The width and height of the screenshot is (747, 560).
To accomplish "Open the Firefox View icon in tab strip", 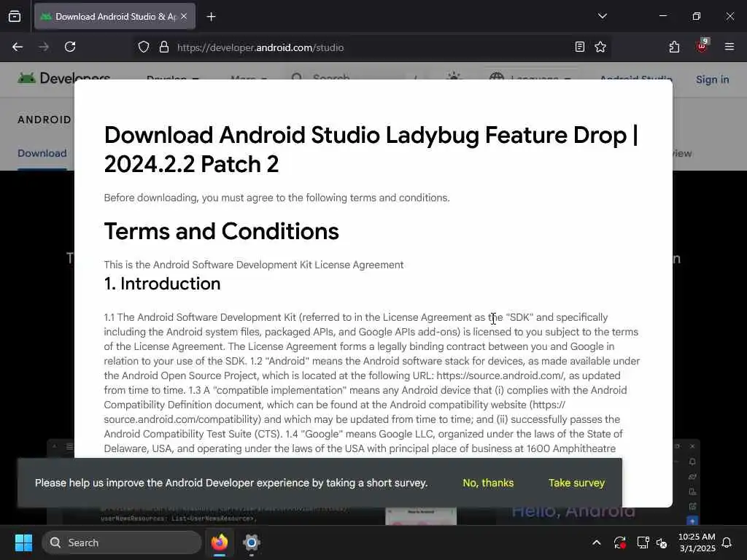I will tap(15, 17).
